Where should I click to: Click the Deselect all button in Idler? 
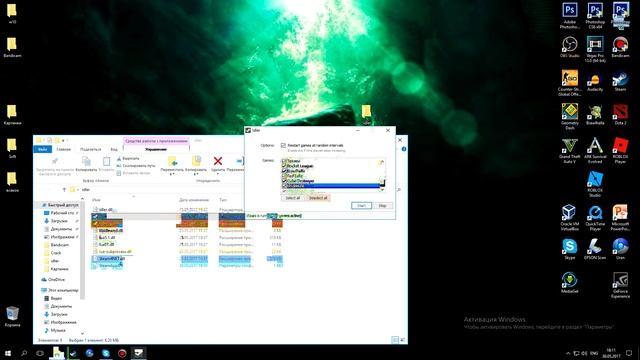coord(318,198)
